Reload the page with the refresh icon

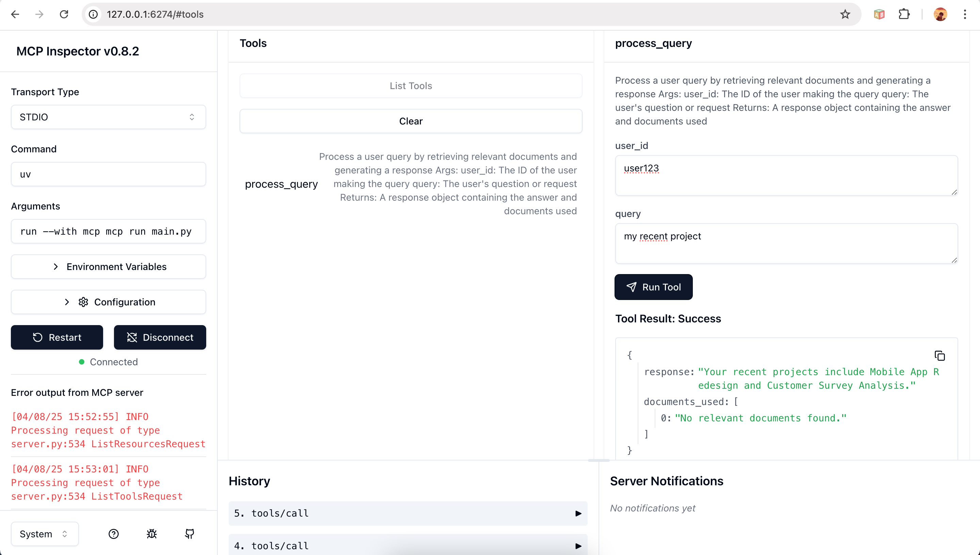tap(64, 15)
